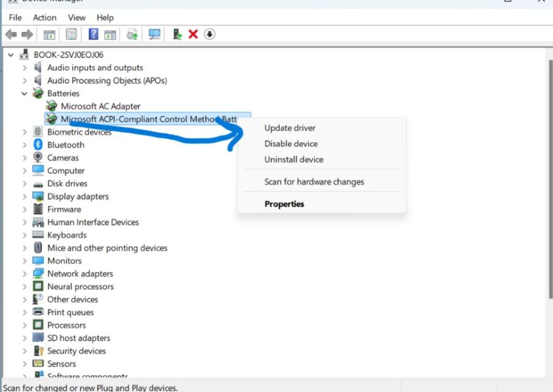Viewport: 553px width, 392px height.
Task: Expand the Disk drives category
Action: (x=24, y=184)
